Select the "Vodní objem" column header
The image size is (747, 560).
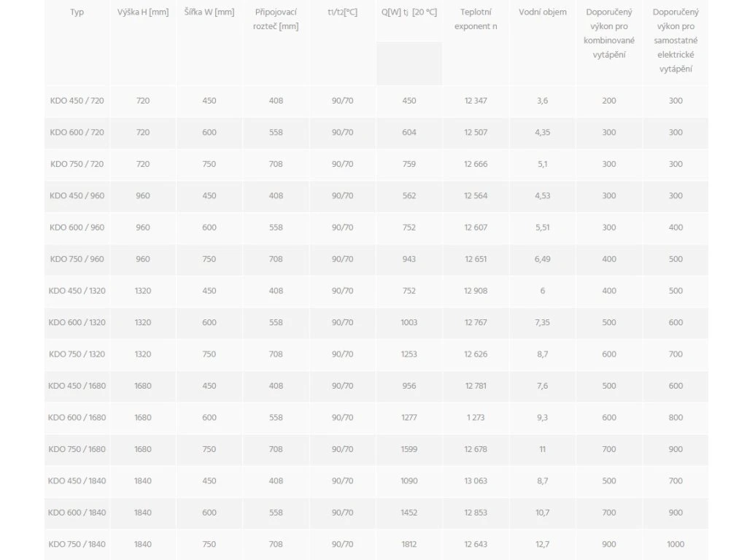coord(543,12)
